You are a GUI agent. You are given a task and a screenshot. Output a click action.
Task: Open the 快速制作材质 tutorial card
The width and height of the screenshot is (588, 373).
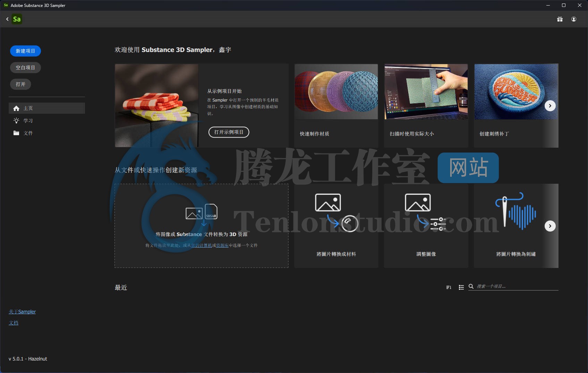[x=336, y=105]
